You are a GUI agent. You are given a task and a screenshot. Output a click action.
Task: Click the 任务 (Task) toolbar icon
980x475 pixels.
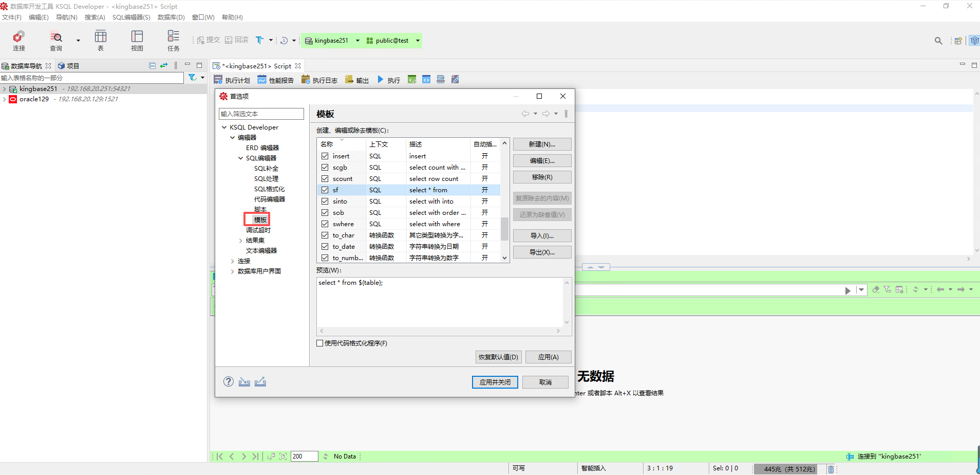(173, 40)
